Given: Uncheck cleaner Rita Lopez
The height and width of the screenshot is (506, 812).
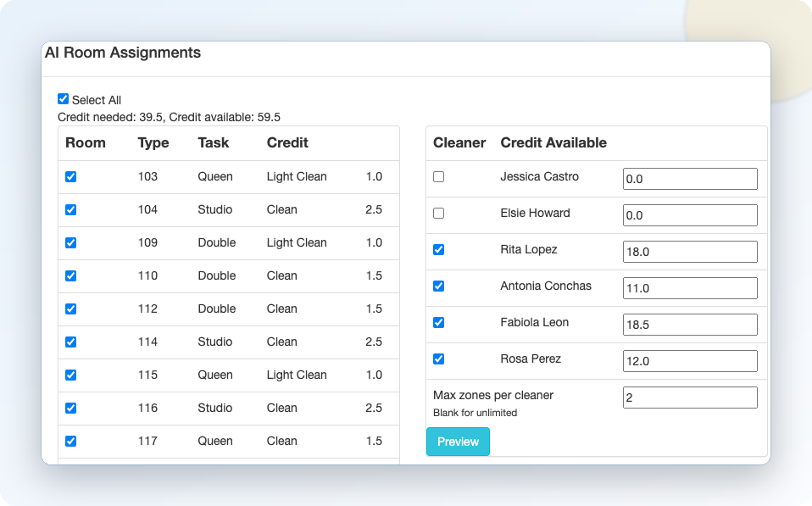Looking at the screenshot, I should [x=438, y=250].
